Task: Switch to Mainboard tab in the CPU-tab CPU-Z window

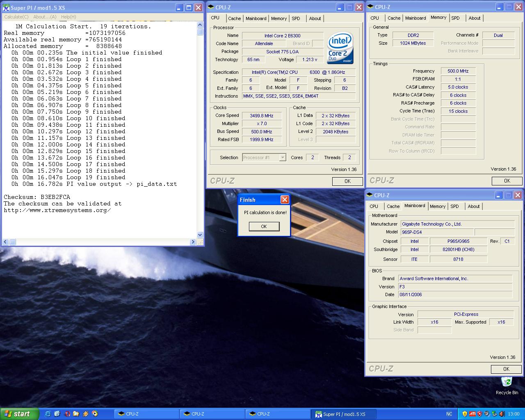Action: [x=256, y=18]
